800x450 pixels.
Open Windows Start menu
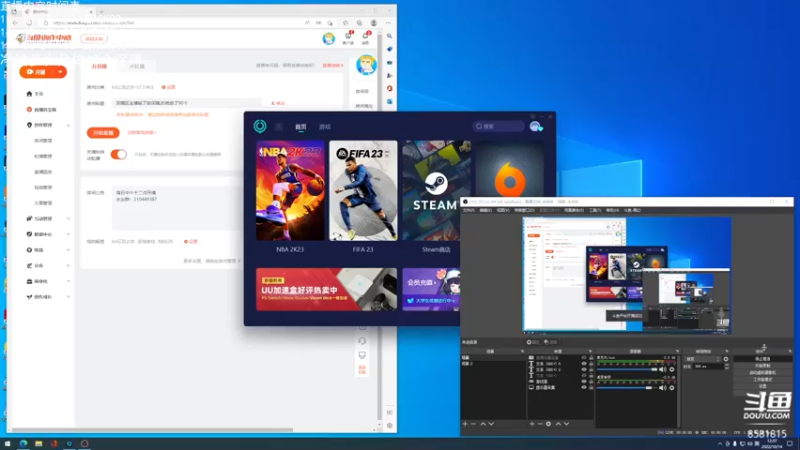pos(7,444)
